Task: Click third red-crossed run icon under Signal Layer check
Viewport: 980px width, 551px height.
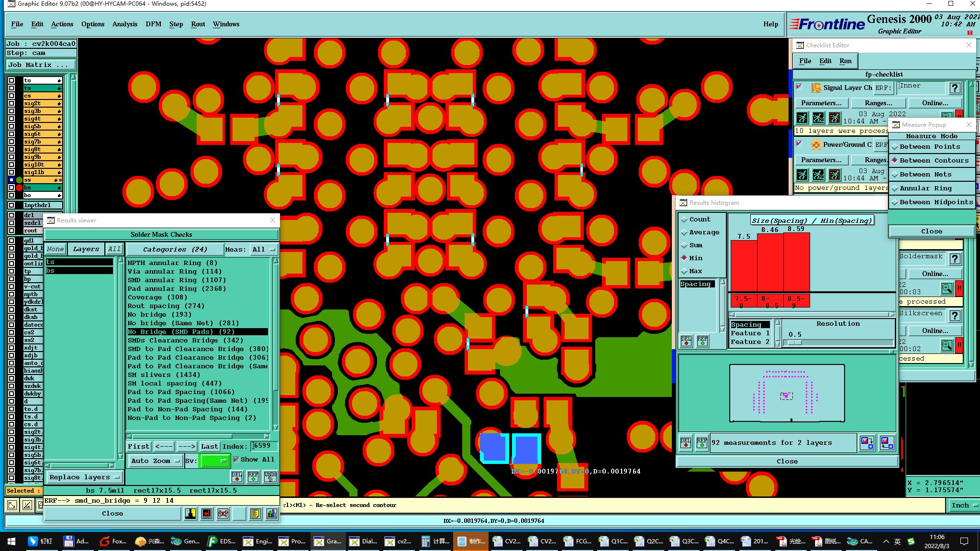Action: (835, 118)
